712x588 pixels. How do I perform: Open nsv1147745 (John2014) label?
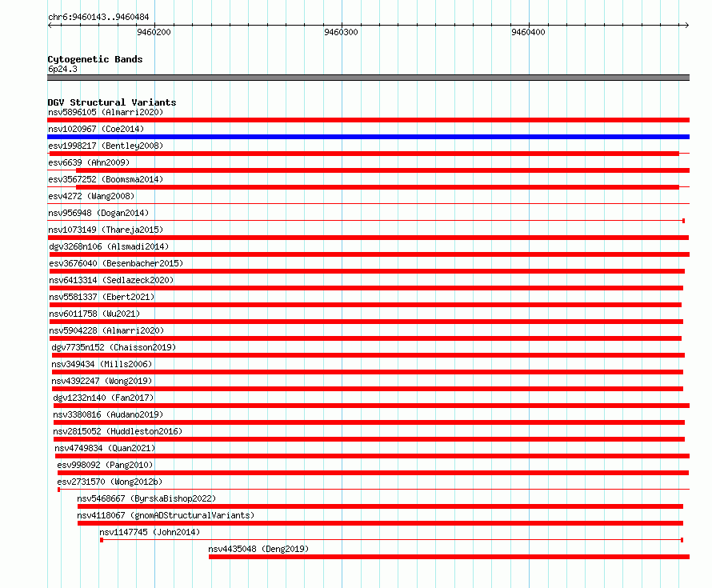[150, 532]
